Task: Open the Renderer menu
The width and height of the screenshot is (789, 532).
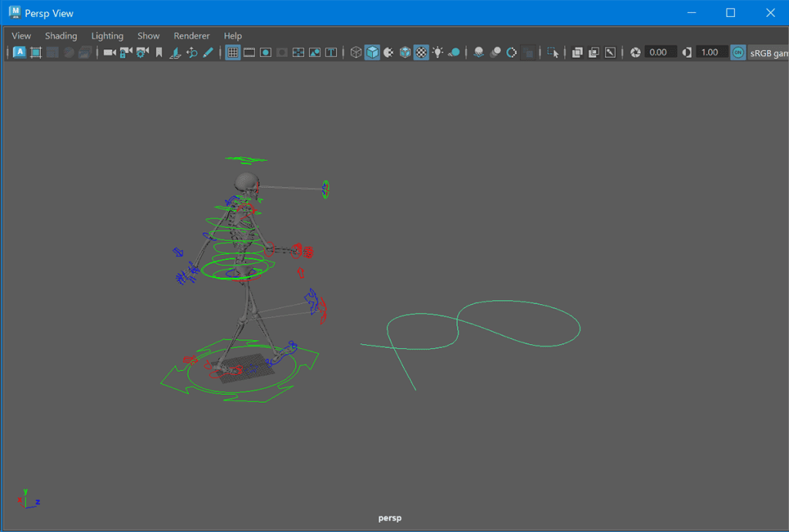Action: click(192, 35)
